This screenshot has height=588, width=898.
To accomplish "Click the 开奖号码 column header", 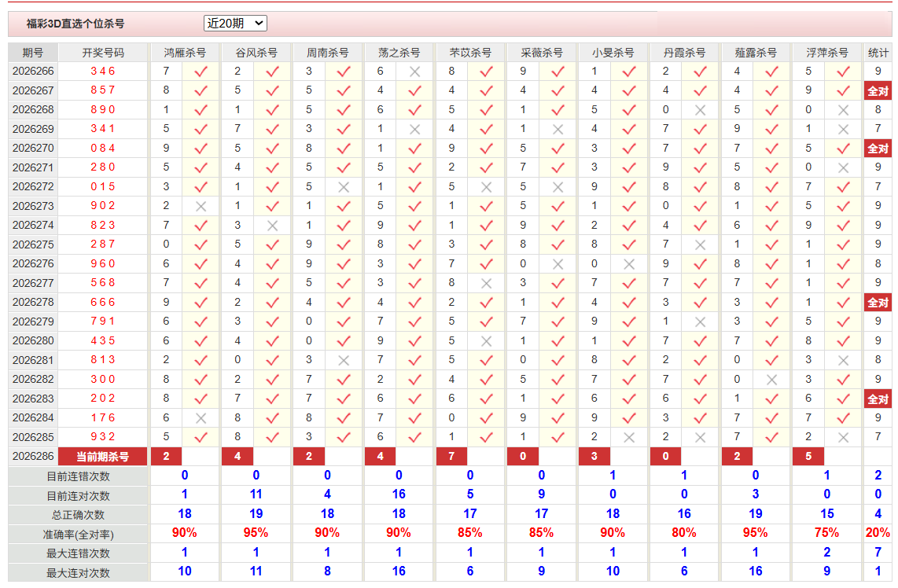I will coord(103,53).
